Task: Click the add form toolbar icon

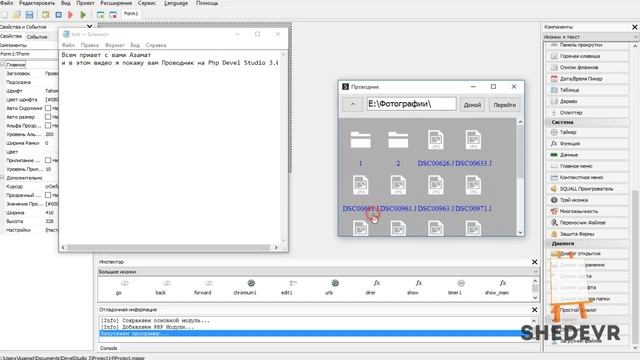Action: [100, 15]
